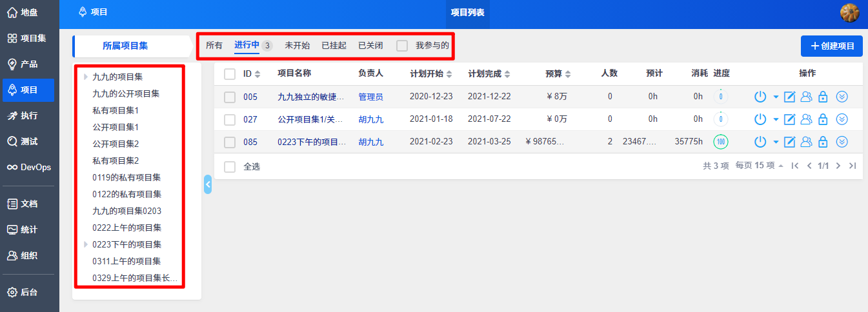This screenshot has width=868, height=312.
Task: Select the 已关闭 filter tab
Action: [370, 46]
